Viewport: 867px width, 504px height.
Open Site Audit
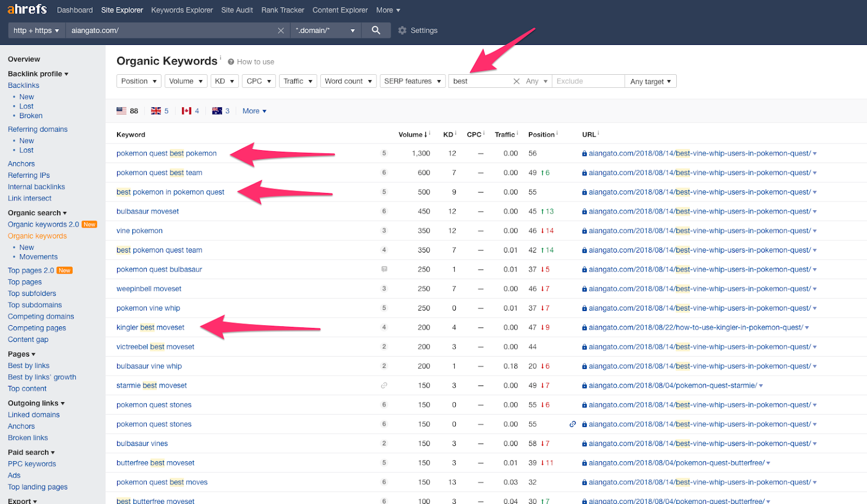[x=237, y=10]
